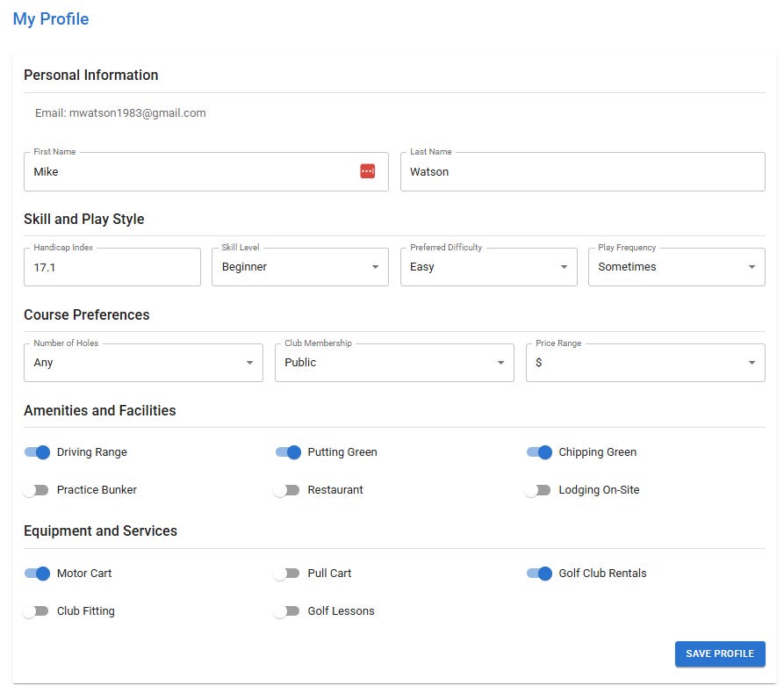Expand the Number of Holes dropdown
Viewport: 784px width, 693px height.
pyautogui.click(x=143, y=363)
